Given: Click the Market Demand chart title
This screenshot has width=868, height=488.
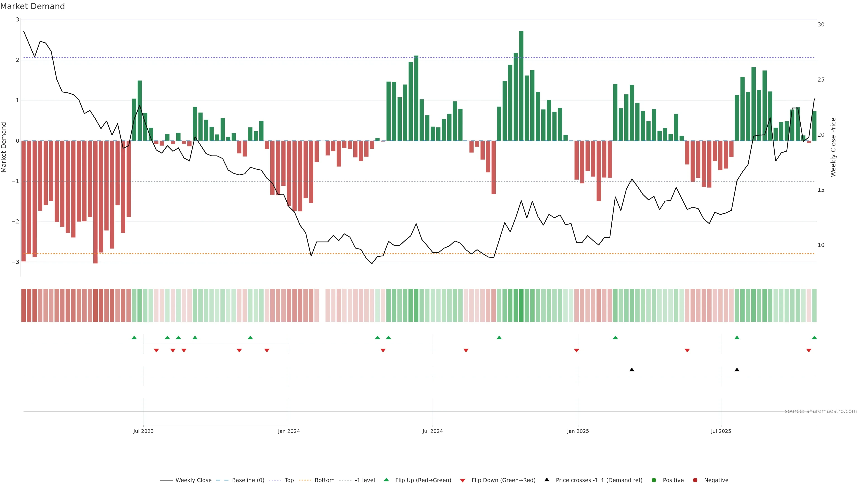Looking at the screenshot, I should (33, 6).
